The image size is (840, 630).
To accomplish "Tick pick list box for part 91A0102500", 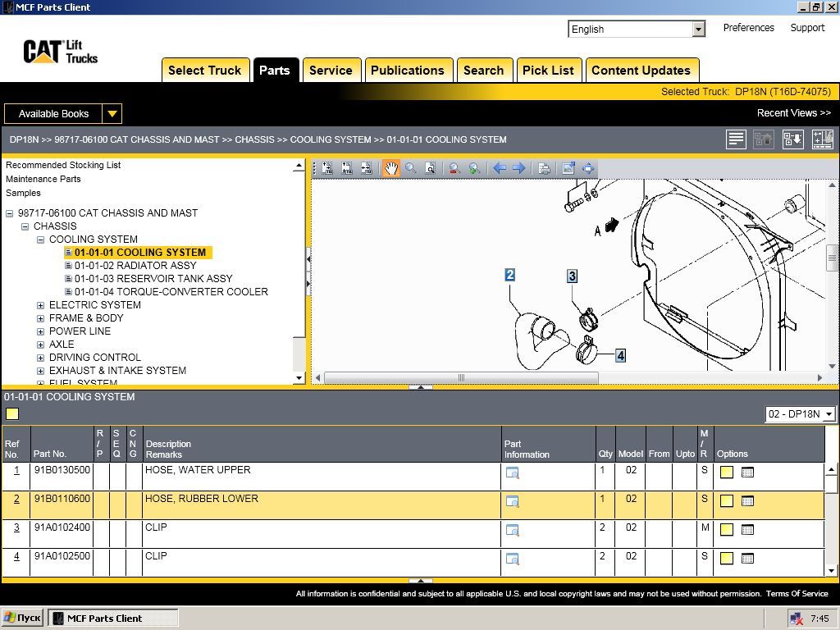I will pos(727,558).
